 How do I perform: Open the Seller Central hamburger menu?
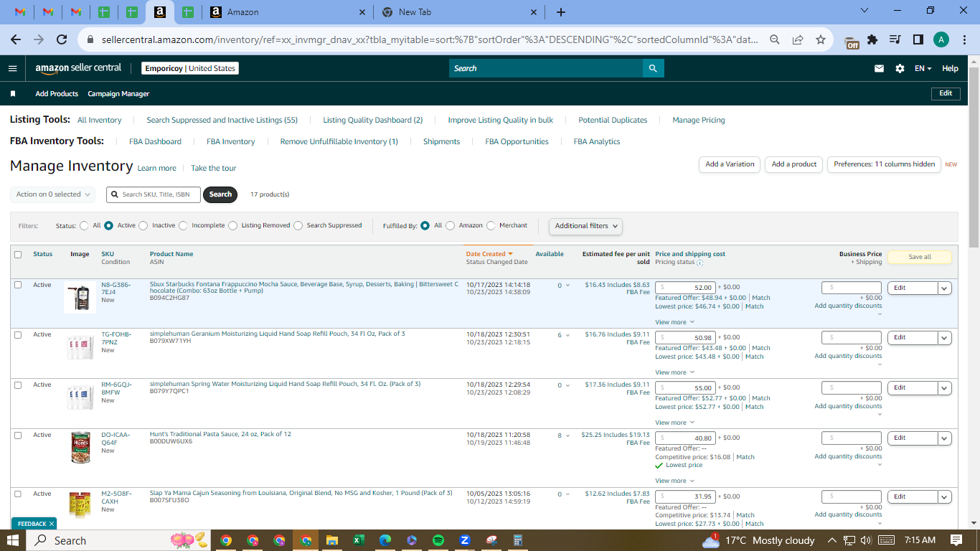pos(12,68)
